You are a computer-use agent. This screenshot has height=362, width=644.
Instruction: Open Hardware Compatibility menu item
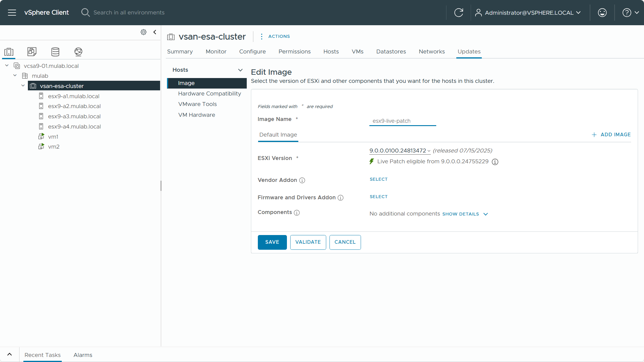pos(209,94)
